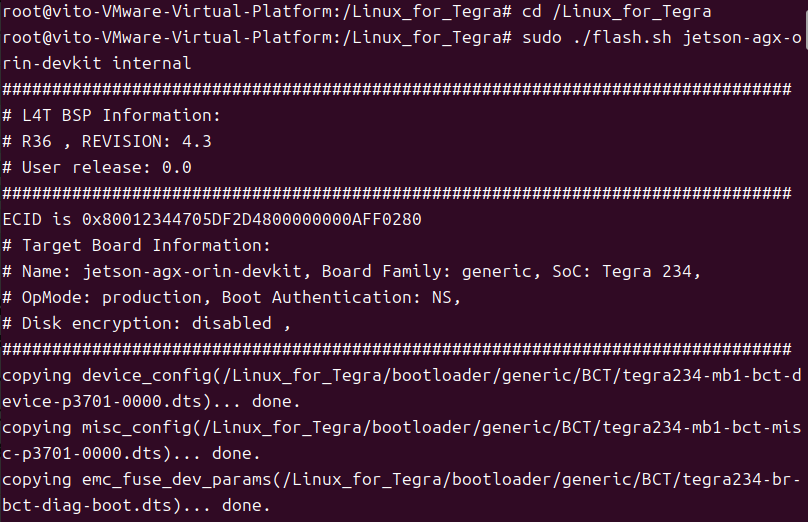Screen dimensions: 808x522
Task: Click 'copying emc_fuse_dev_params' line start
Action: [137, 480]
